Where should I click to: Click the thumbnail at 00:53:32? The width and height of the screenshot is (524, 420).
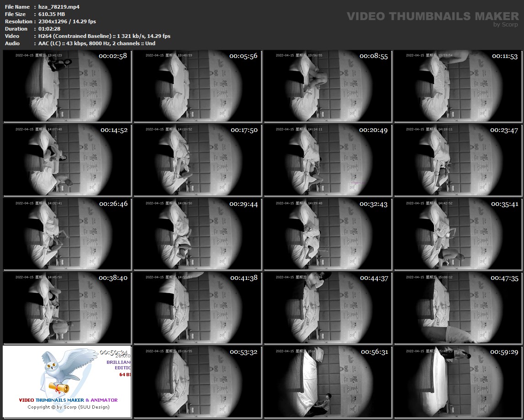[197, 382]
